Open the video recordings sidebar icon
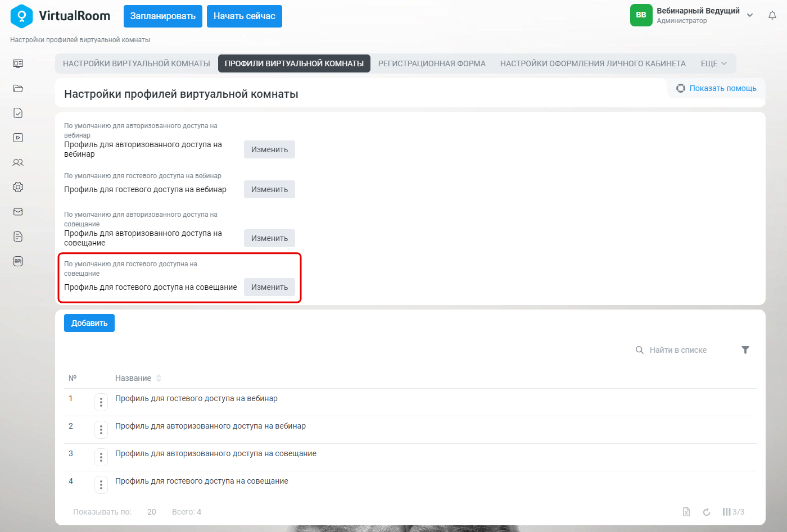The height and width of the screenshot is (532, 787). click(x=18, y=138)
